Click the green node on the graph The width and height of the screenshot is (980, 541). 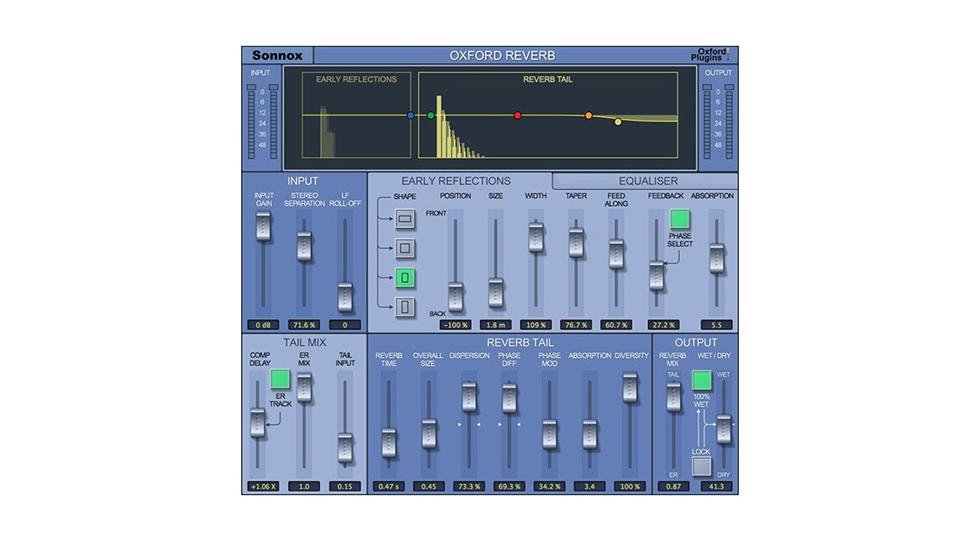431,116
